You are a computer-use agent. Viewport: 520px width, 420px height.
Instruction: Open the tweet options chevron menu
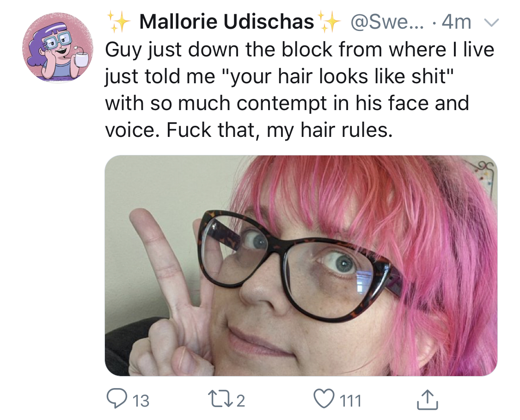(x=491, y=22)
